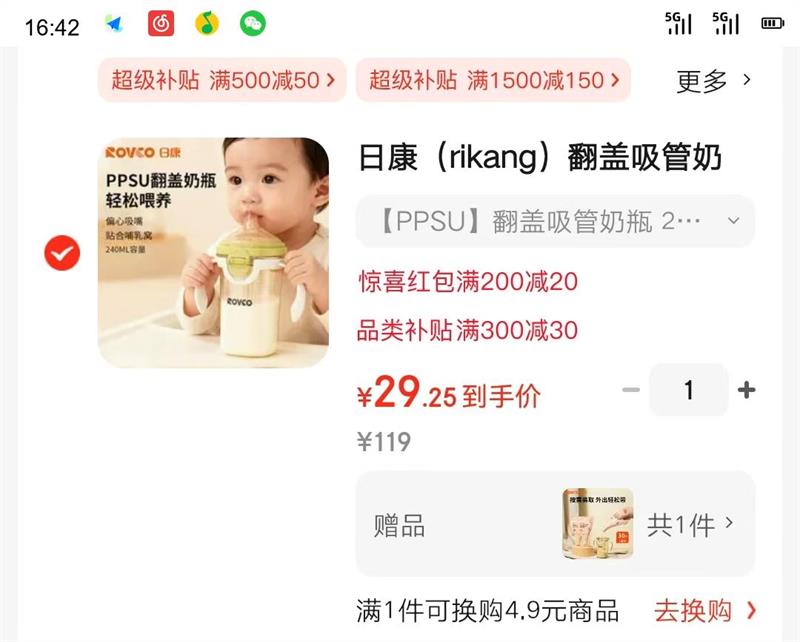
Task: Tap the first 5G signal indicator
Action: 679,23
